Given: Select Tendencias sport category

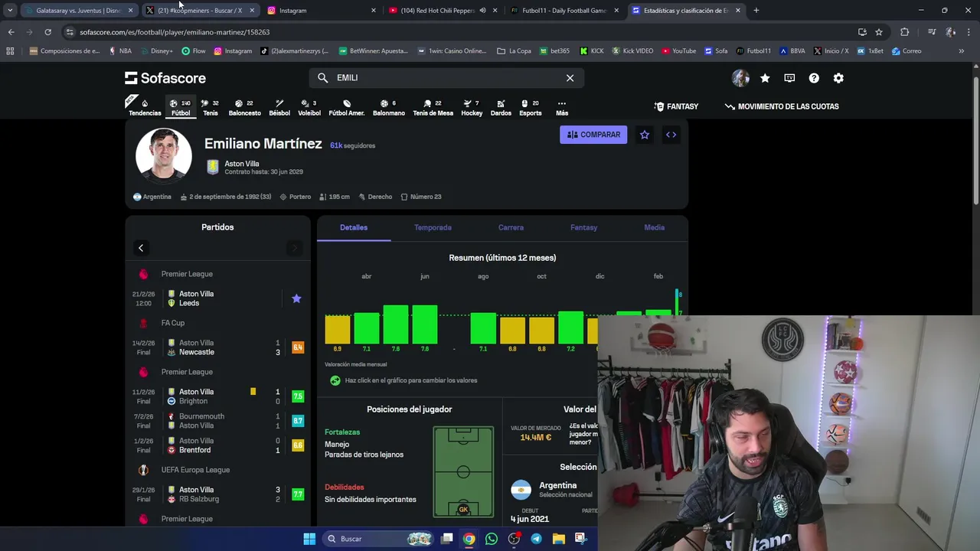Looking at the screenshot, I should pos(145,107).
